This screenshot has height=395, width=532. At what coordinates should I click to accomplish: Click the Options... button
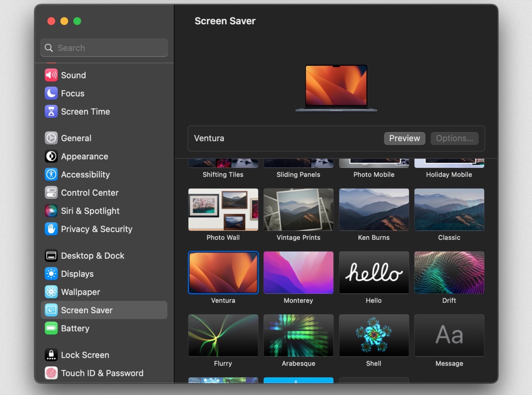(454, 138)
